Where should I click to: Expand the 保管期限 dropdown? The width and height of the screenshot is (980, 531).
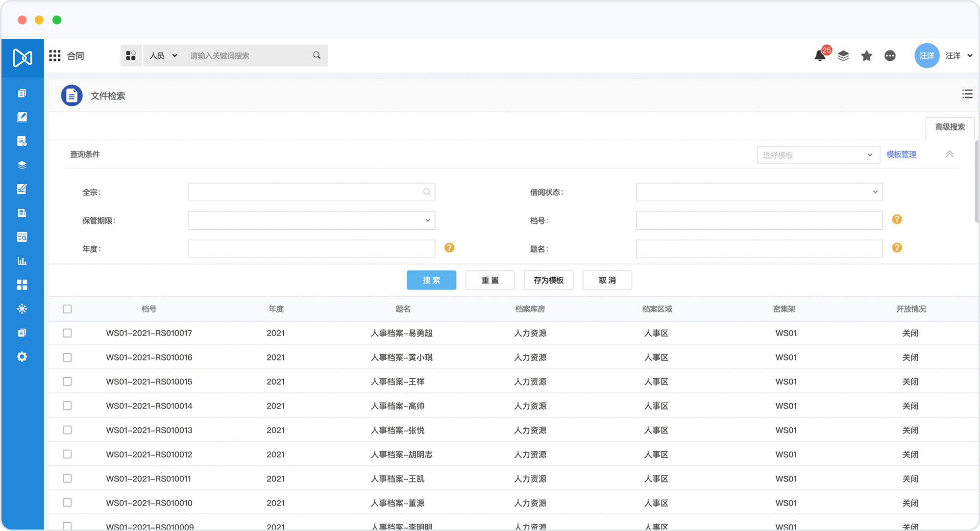(312, 220)
